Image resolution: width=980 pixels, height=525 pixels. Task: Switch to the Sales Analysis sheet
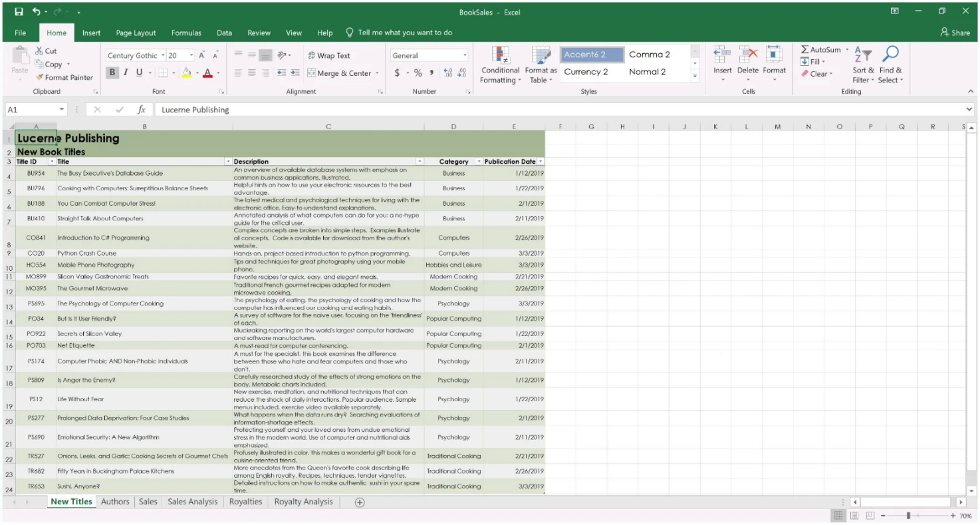point(192,502)
